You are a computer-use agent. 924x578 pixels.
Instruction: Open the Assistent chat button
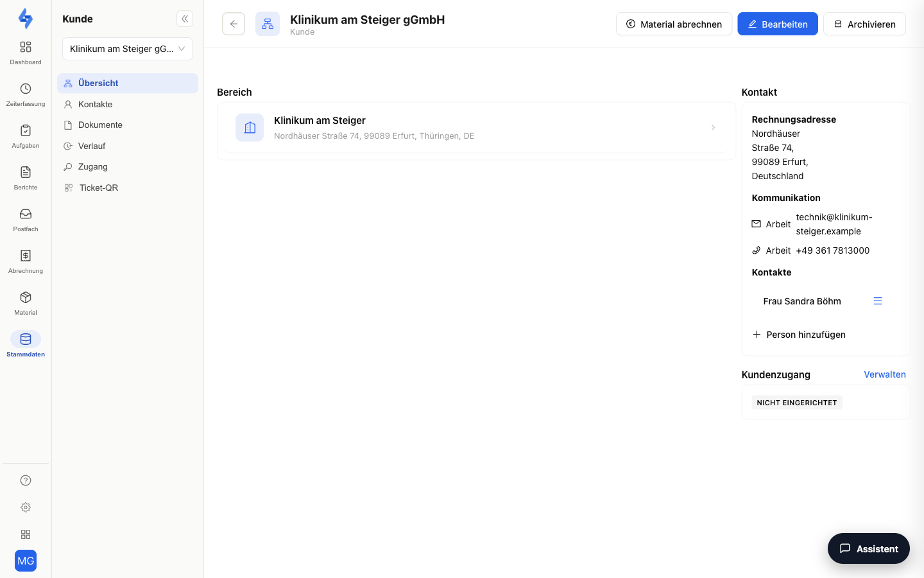[869, 548]
